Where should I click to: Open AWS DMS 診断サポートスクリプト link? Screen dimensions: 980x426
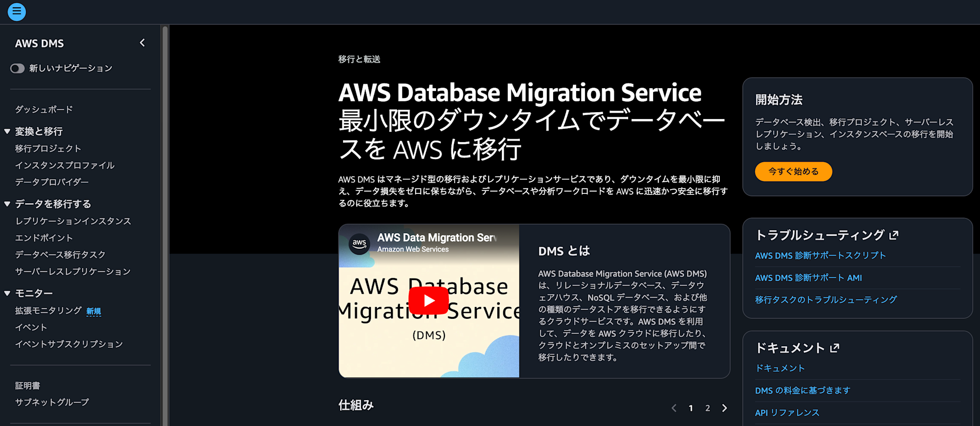coord(820,256)
